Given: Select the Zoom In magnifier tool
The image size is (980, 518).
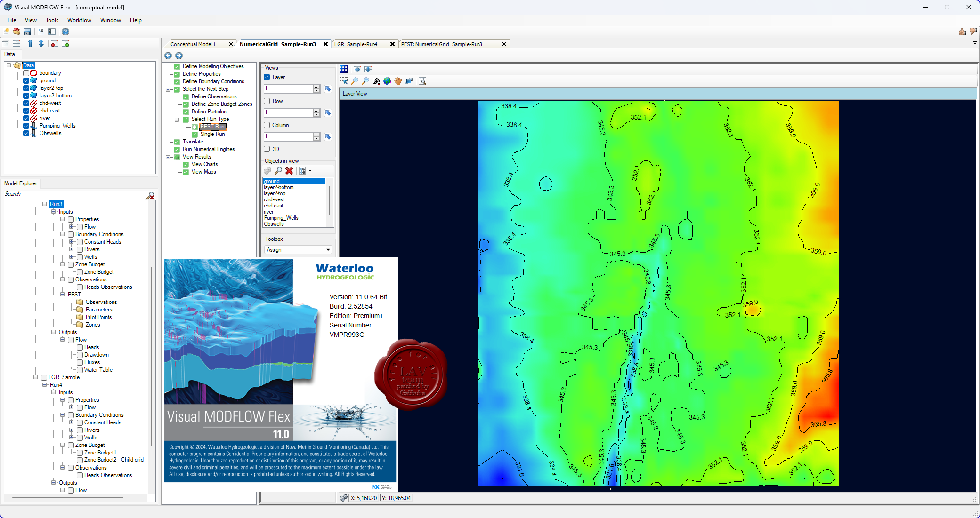Looking at the screenshot, I should [x=355, y=81].
